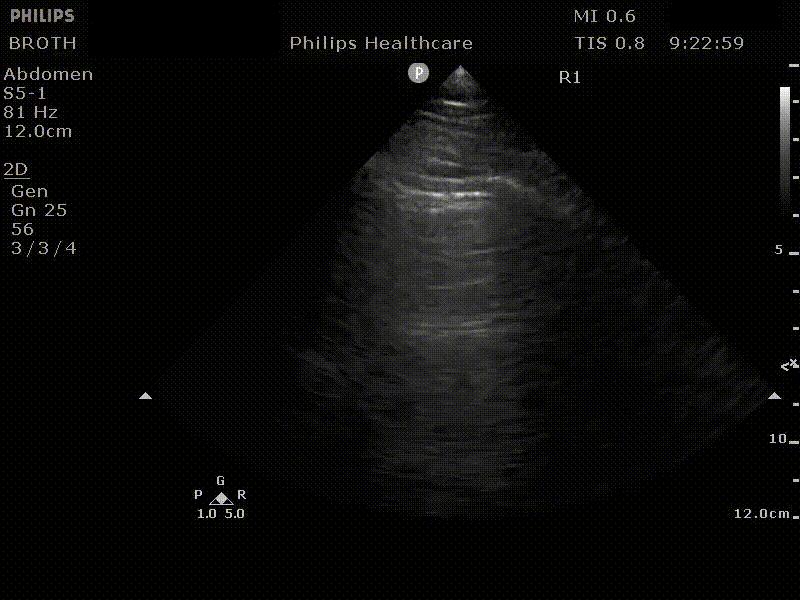This screenshot has height=600, width=800.
Task: Click the apex of the ultrasound sector
Action: coord(460,70)
